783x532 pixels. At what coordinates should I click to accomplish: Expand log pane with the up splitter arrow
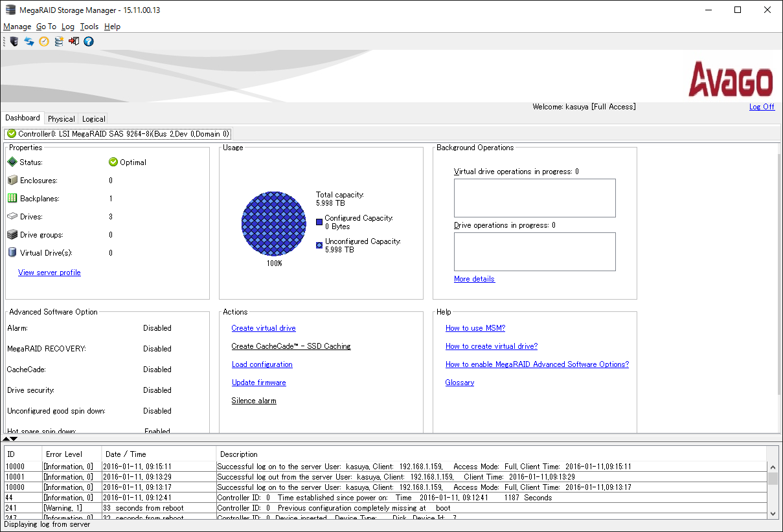[x=6, y=439]
